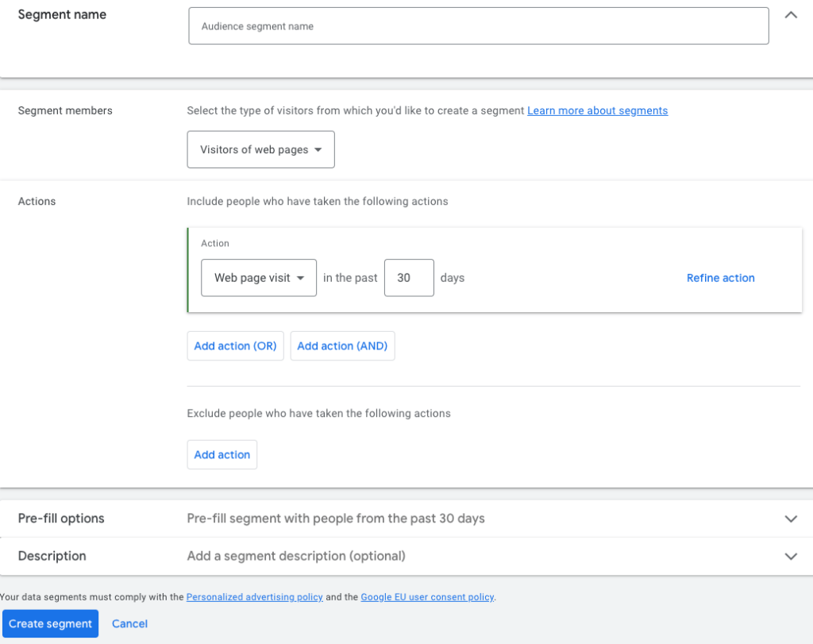The width and height of the screenshot is (813, 644).
Task: Click the 30 days number field
Action: (409, 278)
